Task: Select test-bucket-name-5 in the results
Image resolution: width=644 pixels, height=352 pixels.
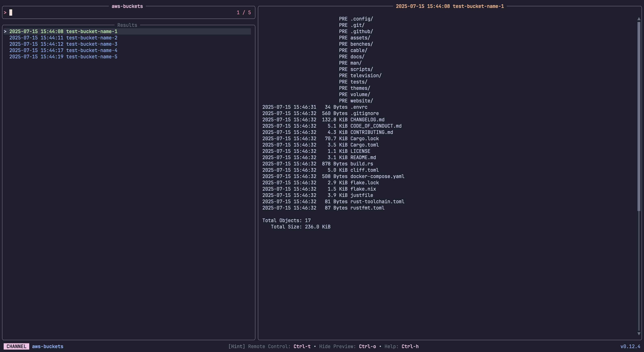Action: 63,56
